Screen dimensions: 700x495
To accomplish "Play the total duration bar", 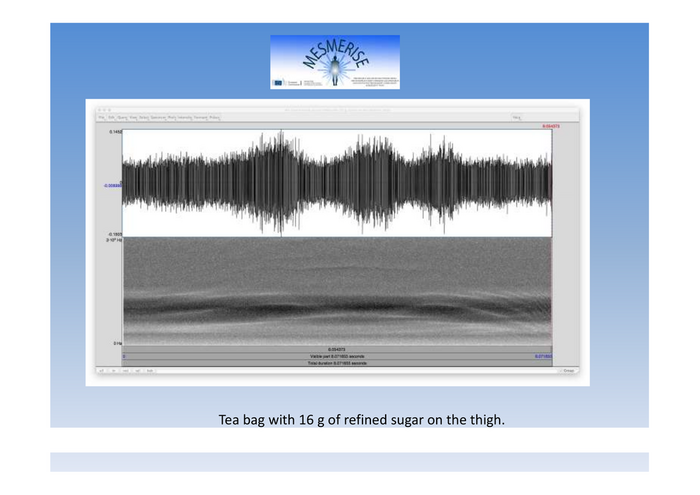I will click(x=336, y=363).
